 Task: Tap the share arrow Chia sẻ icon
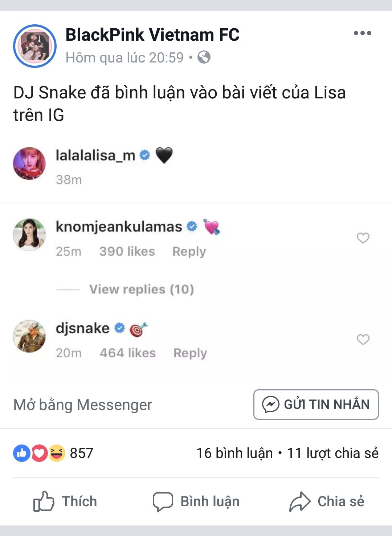[x=300, y=502]
